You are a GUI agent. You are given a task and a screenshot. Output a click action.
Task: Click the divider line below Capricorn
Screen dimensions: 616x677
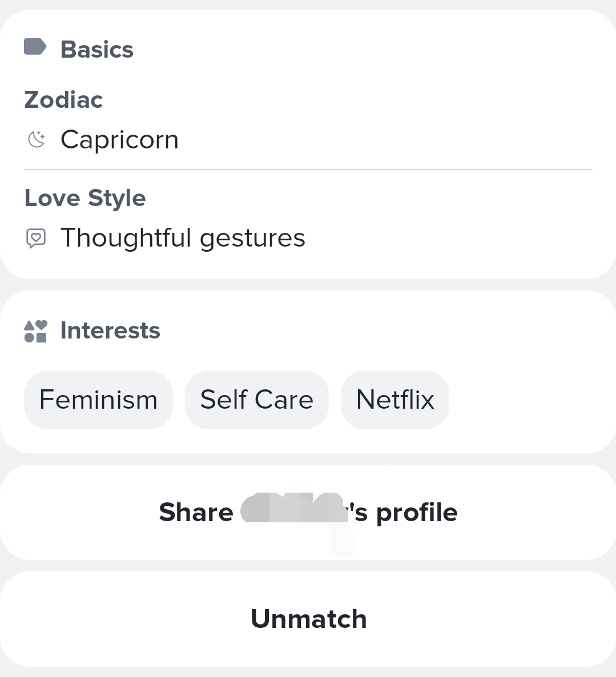click(308, 170)
